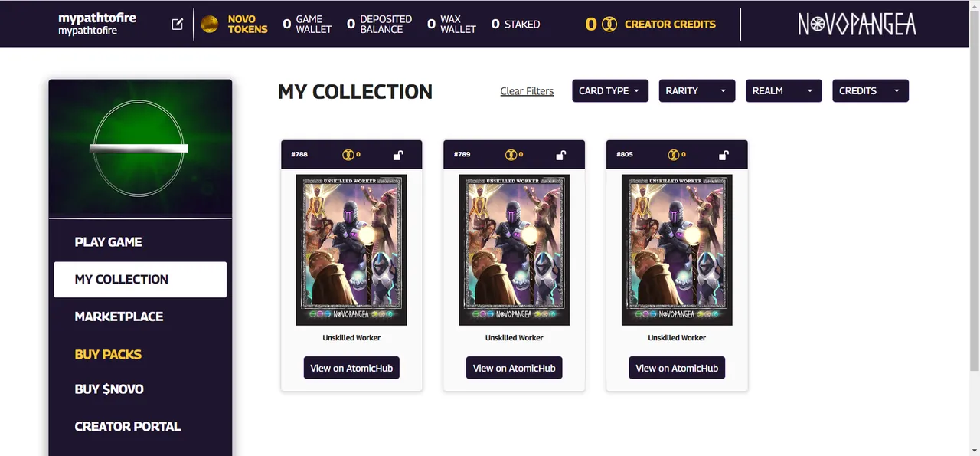Click the #805 card number
980x456 pixels.
625,155
